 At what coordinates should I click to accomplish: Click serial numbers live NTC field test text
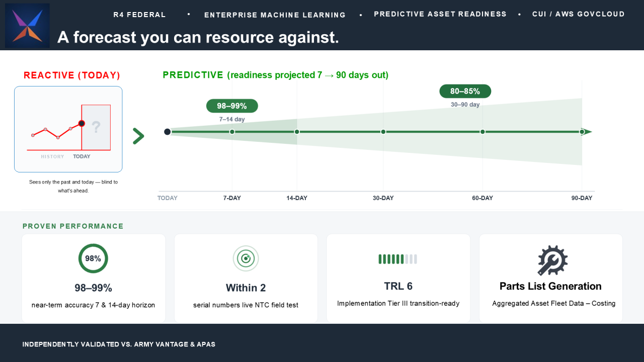[246, 305]
